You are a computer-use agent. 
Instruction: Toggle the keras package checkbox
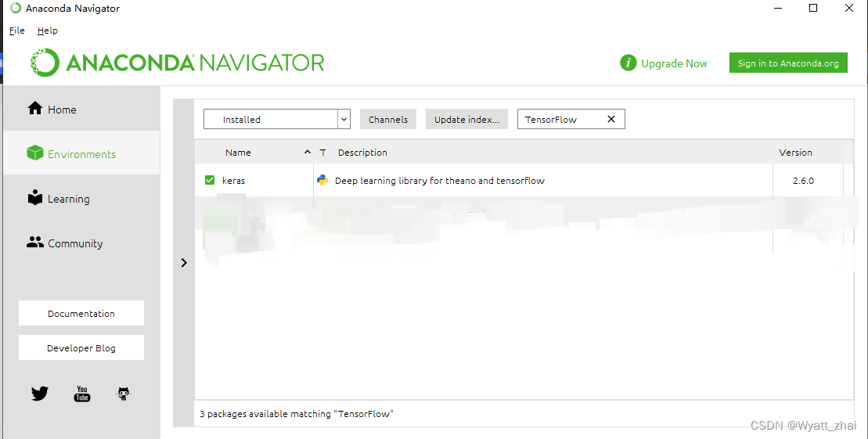[x=210, y=180]
